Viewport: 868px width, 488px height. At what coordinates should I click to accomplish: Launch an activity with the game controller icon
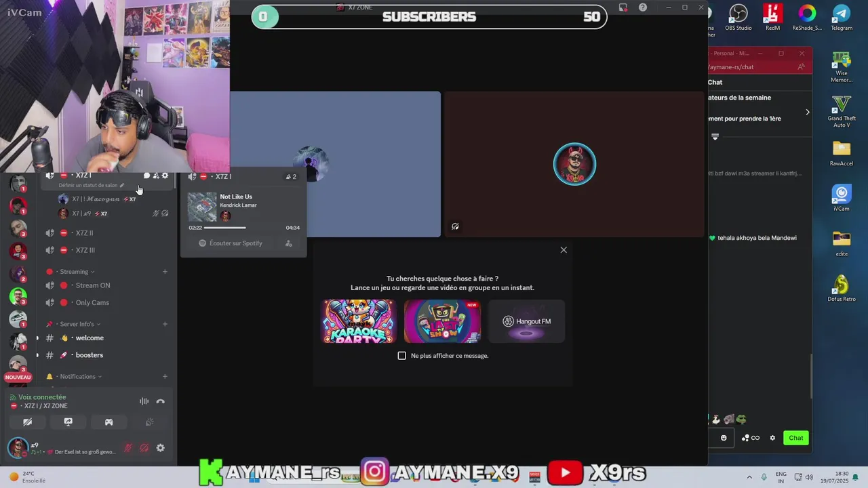(108, 422)
